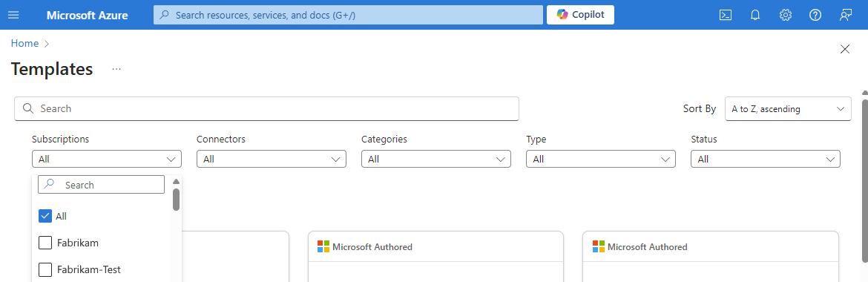Check the Fabrikam subscription checkbox
The width and height of the screenshot is (868, 282).
coord(45,243)
